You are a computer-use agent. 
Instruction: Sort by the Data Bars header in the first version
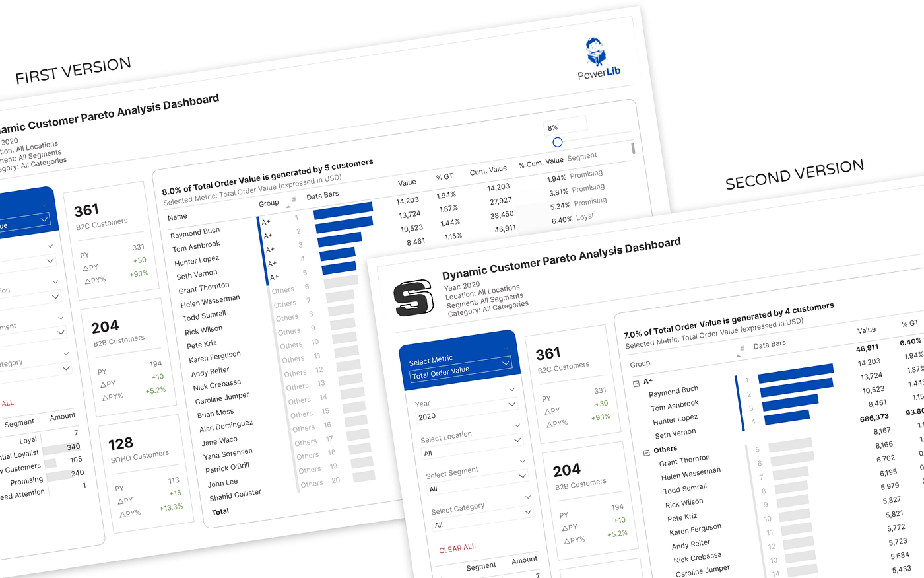323,196
